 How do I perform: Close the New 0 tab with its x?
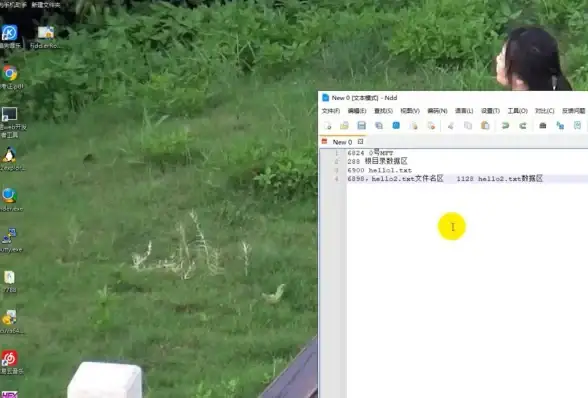pyautogui.click(x=360, y=141)
